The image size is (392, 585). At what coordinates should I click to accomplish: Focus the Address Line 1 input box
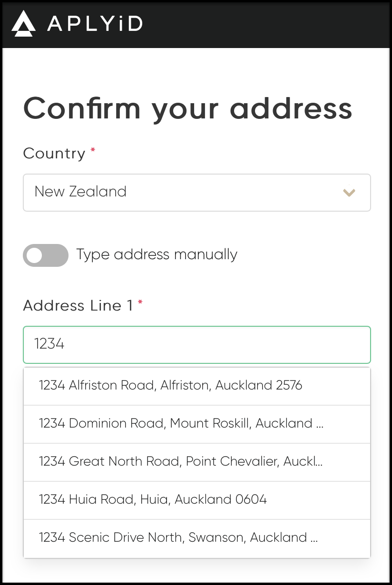tap(196, 345)
